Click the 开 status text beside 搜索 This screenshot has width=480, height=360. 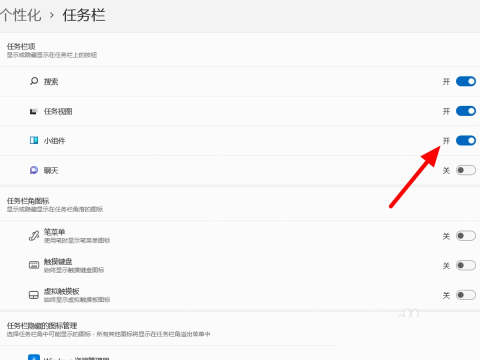pos(446,82)
